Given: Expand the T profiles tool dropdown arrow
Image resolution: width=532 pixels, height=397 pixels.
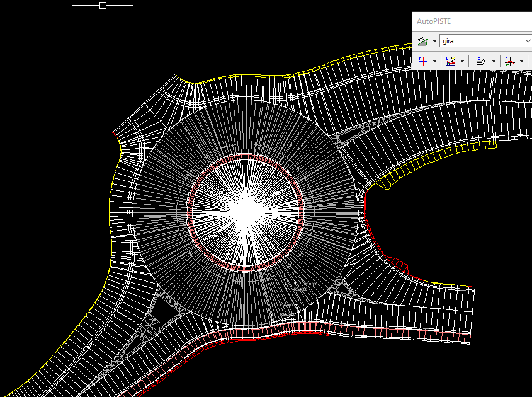Looking at the screenshot, I should coord(434,62).
